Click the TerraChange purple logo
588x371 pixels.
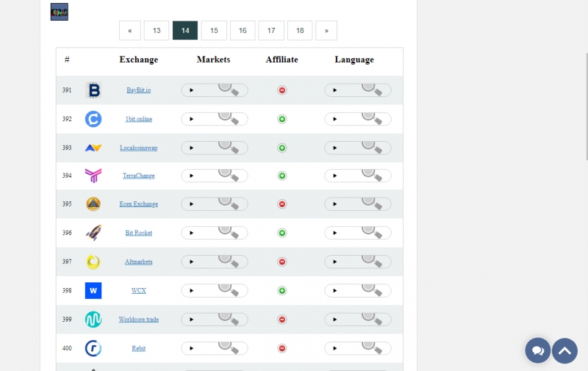pos(93,176)
